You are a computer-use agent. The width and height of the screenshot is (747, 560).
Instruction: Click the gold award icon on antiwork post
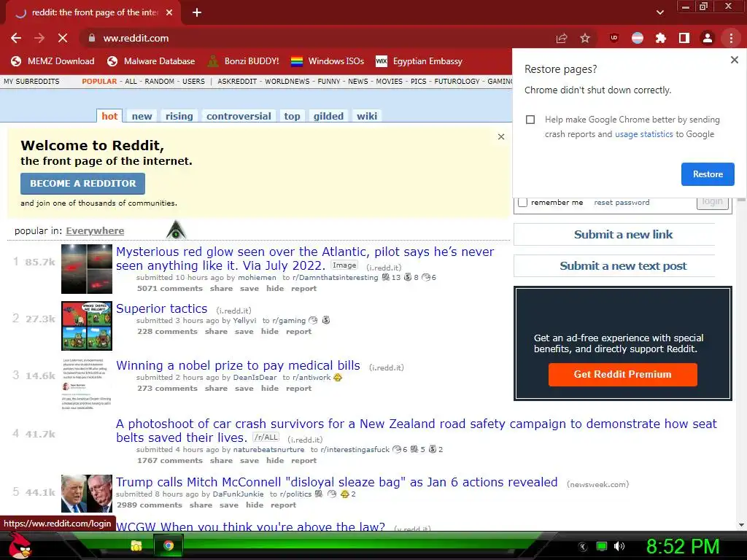pos(338,378)
